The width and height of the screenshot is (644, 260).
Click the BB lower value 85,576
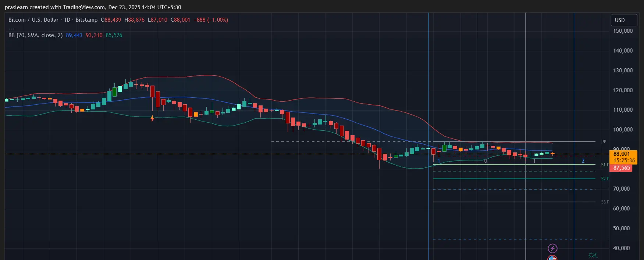[114, 35]
